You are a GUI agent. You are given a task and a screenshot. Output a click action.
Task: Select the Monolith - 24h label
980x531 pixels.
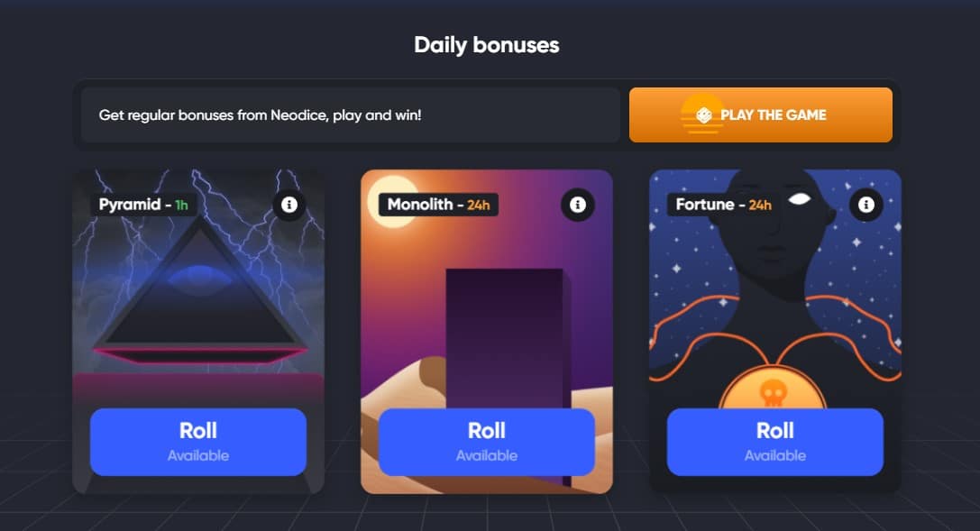click(x=438, y=205)
